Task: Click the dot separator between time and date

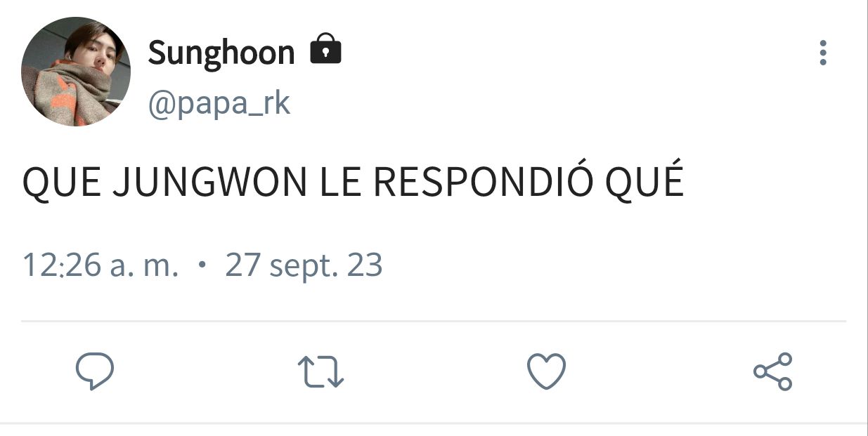Action: pos(202,266)
